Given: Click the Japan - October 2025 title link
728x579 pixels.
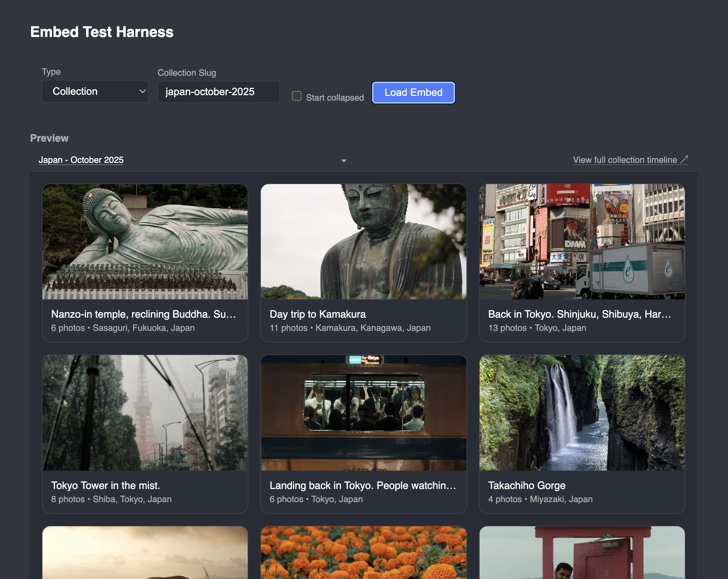Looking at the screenshot, I should 81,160.
